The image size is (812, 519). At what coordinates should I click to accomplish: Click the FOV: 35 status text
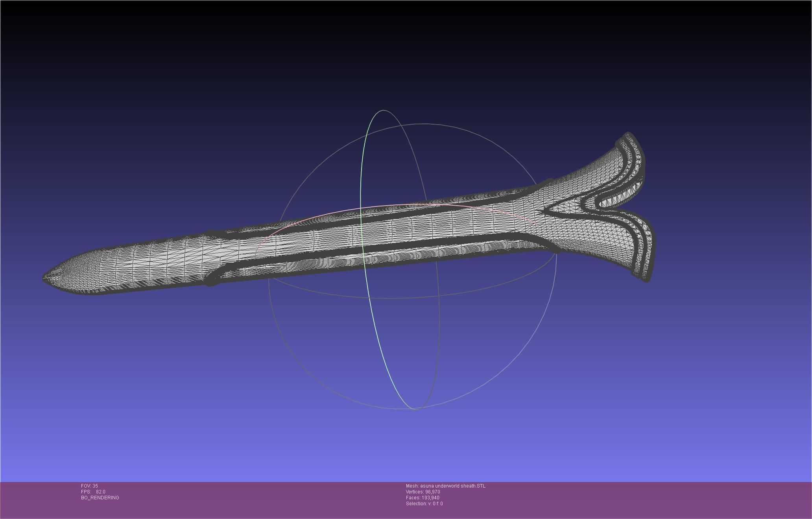89,486
